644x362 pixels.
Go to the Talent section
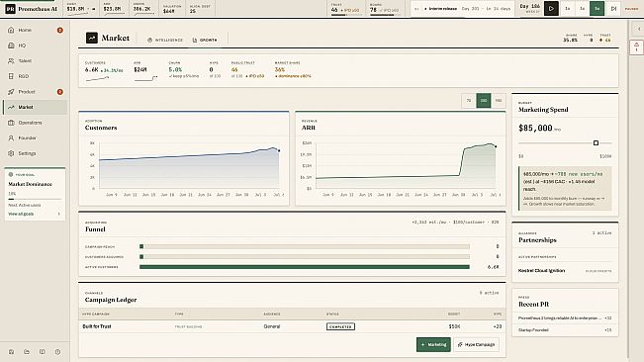point(35,60)
